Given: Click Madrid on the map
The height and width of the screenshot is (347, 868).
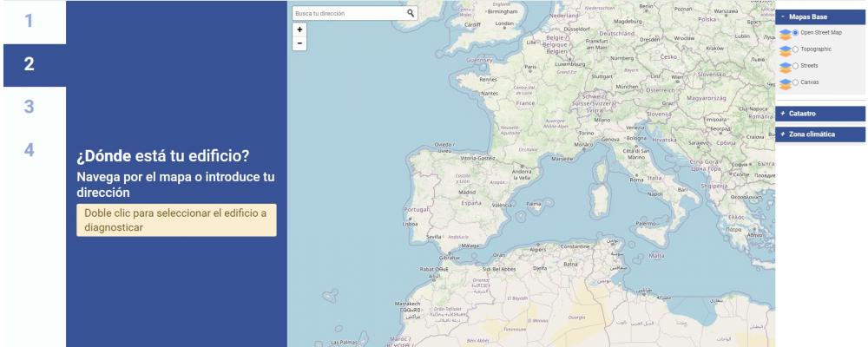Looking at the screenshot, I should click(467, 192).
